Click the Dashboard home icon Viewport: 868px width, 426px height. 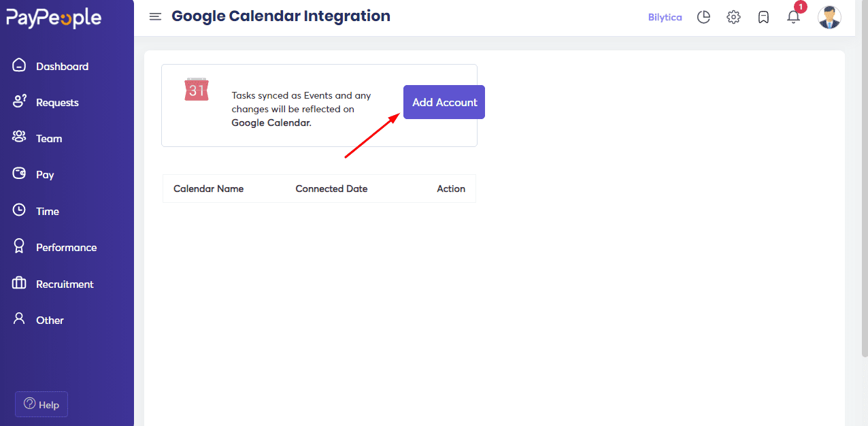[x=19, y=65]
